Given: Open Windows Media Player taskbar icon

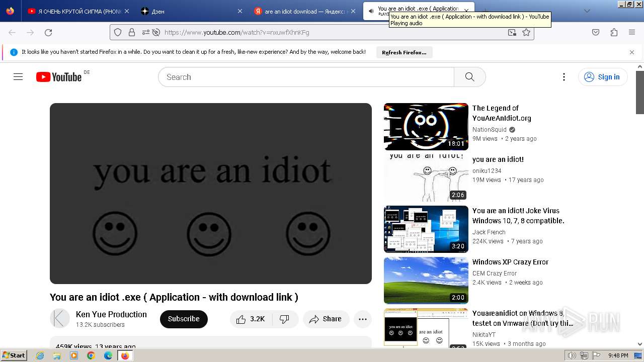Looking at the screenshot, I should tap(74, 355).
